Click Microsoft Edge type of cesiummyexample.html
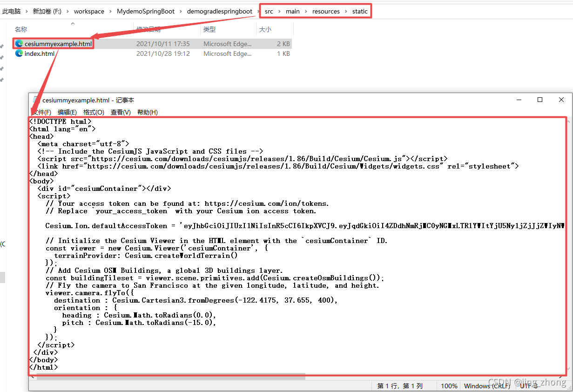This screenshot has height=392, width=573. tap(228, 44)
